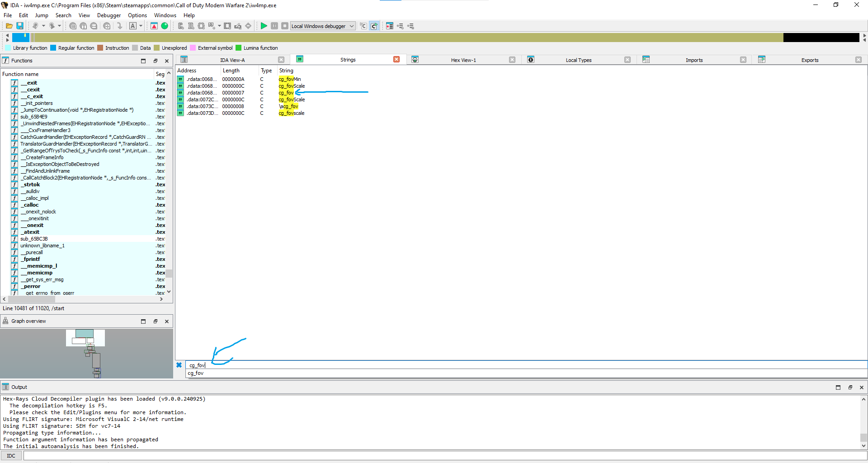Click the Graph overview thumbnail

(86, 353)
